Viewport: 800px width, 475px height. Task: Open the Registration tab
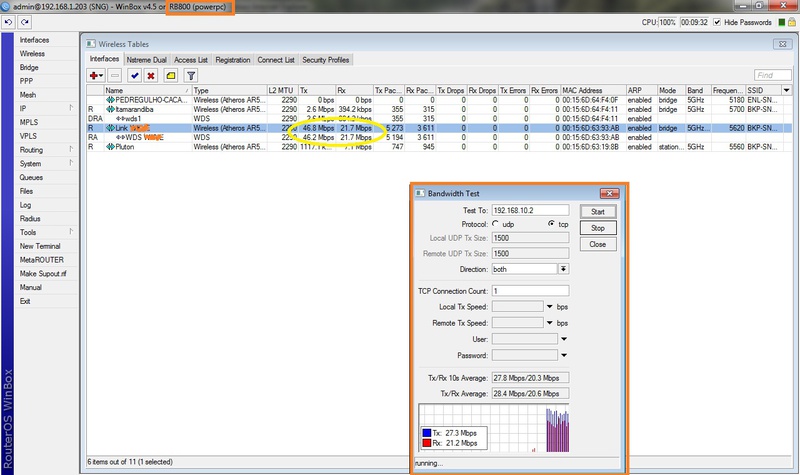(x=233, y=60)
